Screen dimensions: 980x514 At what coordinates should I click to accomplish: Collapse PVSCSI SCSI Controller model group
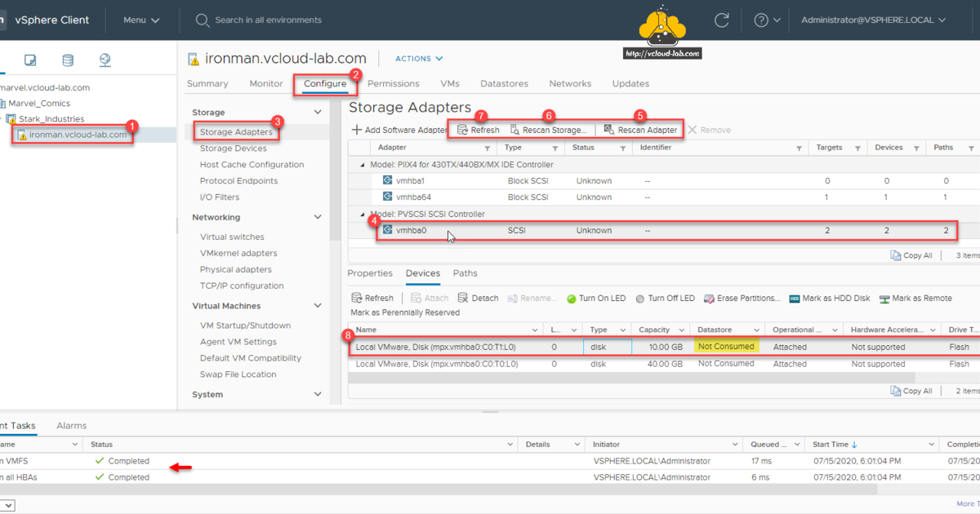click(x=363, y=214)
